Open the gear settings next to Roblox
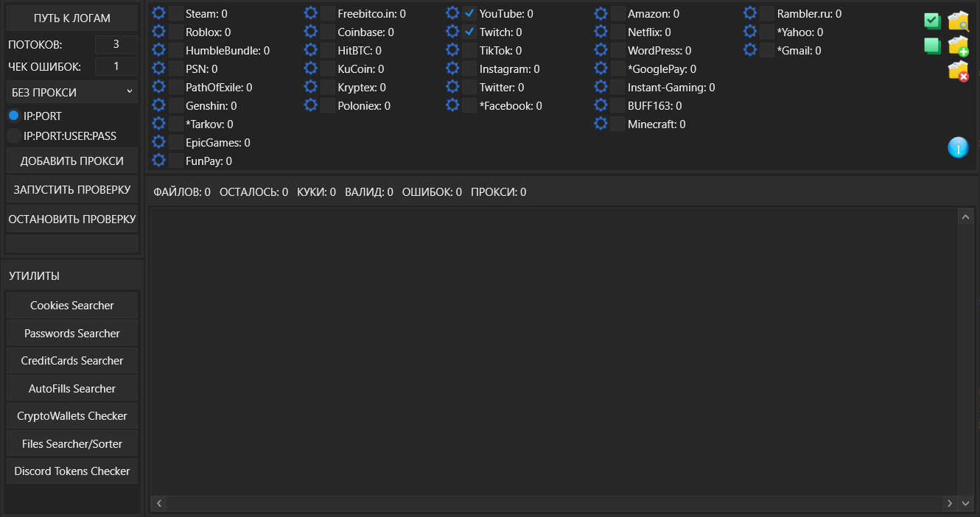The image size is (980, 517). pos(158,32)
